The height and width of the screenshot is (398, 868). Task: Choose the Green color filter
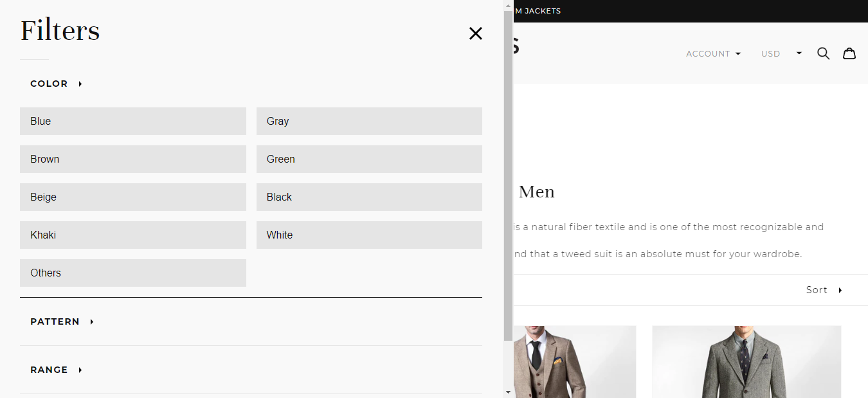tap(369, 159)
